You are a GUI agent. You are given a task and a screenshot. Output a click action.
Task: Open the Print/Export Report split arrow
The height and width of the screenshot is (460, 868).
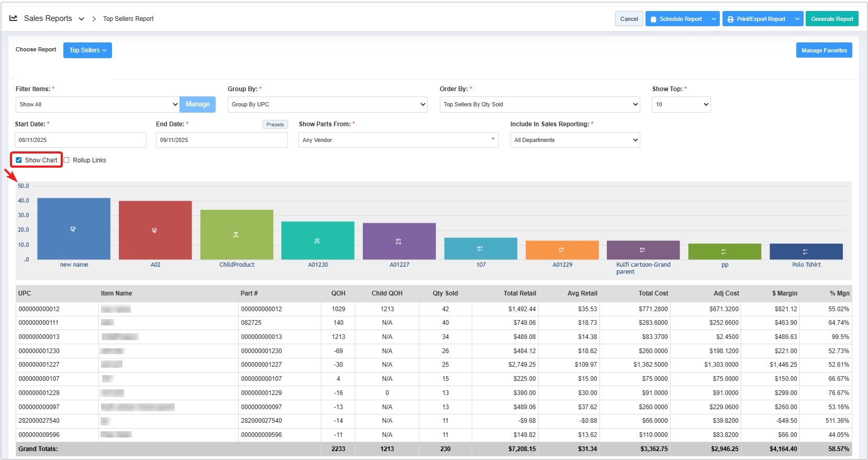797,19
